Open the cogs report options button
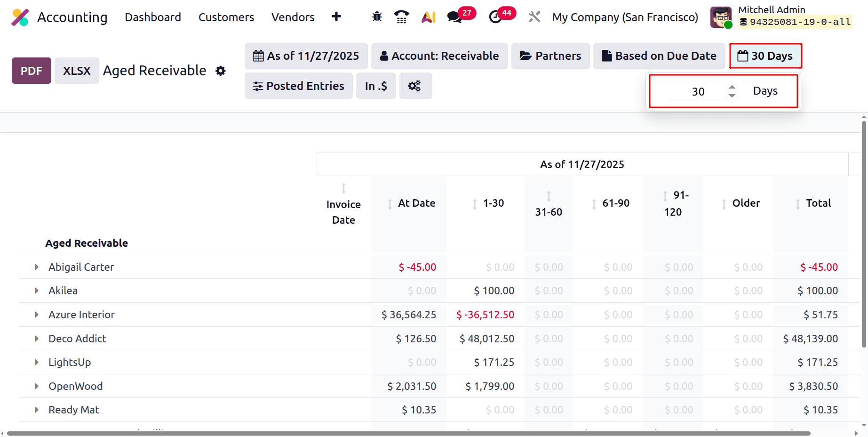This screenshot has width=868, height=437. 415,86
